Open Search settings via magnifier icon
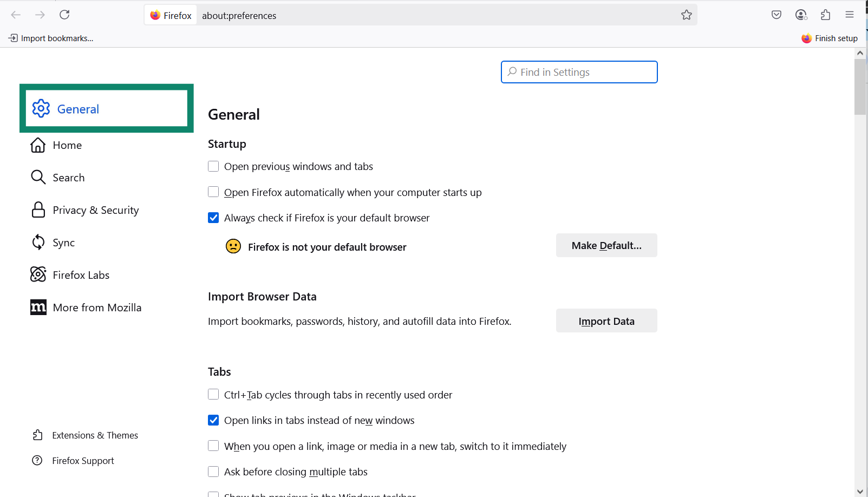The image size is (868, 497). (x=38, y=177)
